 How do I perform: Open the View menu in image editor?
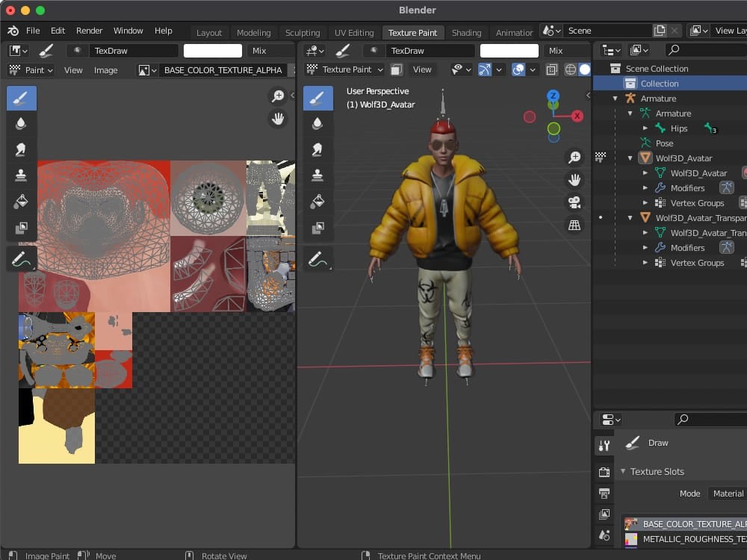(x=73, y=70)
